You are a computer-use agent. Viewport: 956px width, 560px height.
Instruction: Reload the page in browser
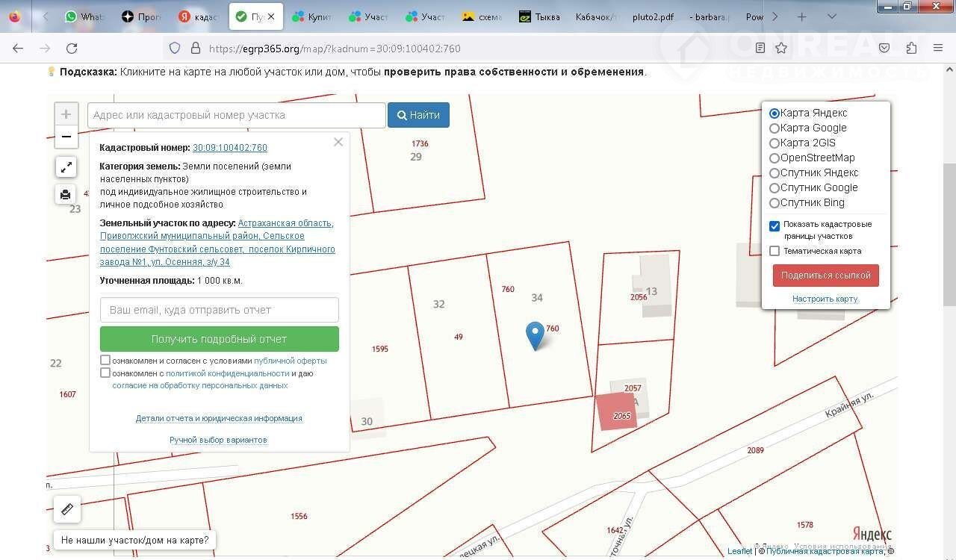coord(72,49)
